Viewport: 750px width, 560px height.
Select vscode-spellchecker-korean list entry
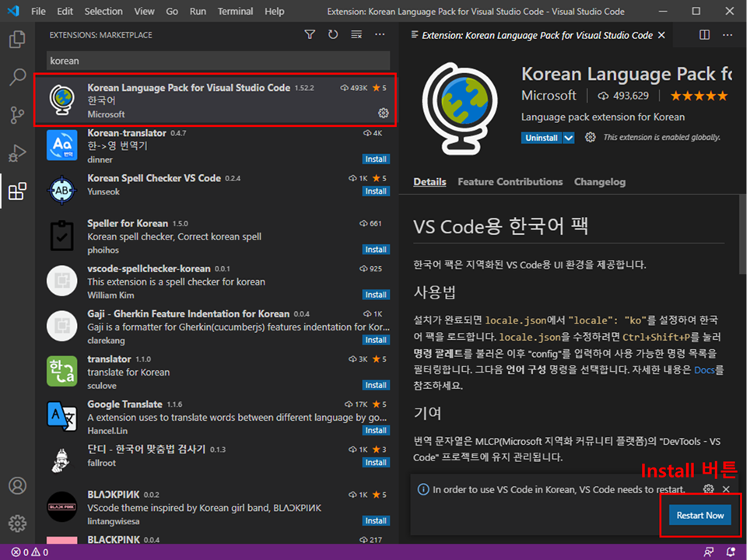tap(217, 282)
